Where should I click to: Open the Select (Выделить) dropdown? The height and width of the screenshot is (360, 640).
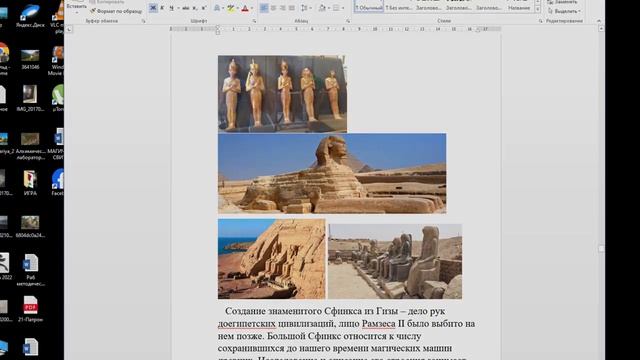coord(565,11)
